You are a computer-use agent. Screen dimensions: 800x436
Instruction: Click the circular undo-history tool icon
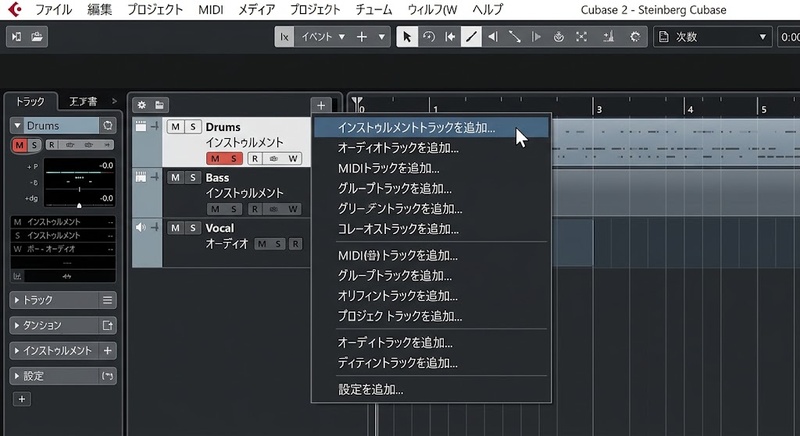click(x=429, y=37)
